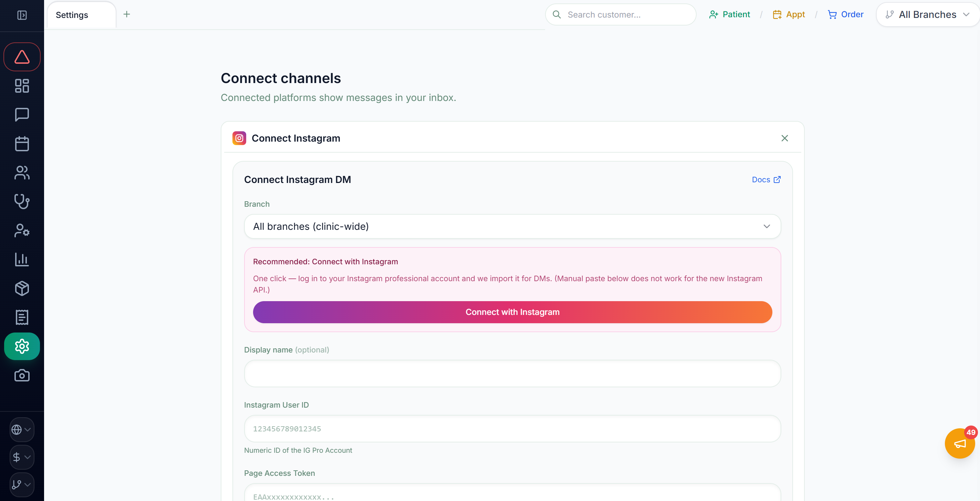Open the camera icon in sidebar
This screenshot has height=501, width=980.
pyautogui.click(x=22, y=375)
